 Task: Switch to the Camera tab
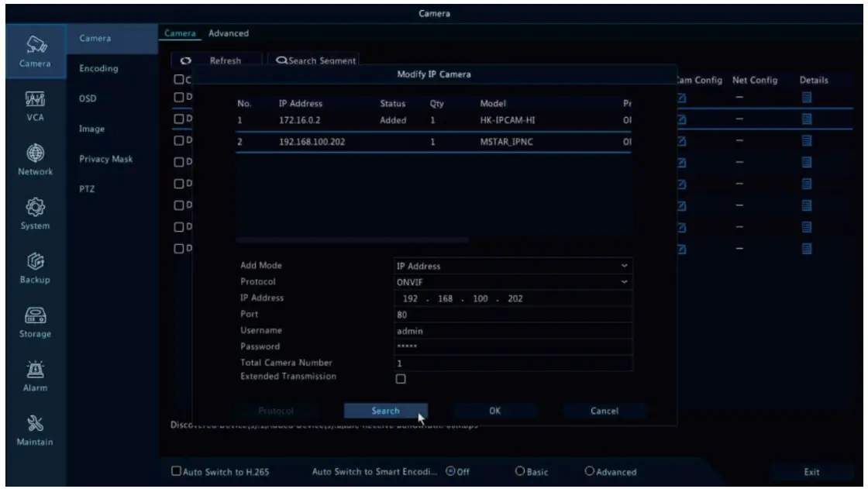[180, 33]
